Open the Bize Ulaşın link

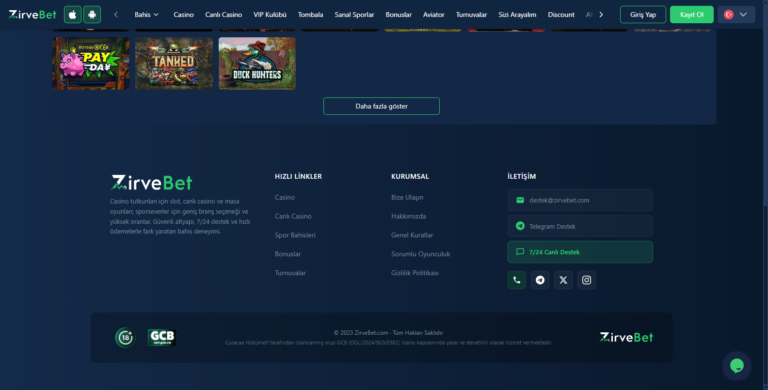coord(407,197)
